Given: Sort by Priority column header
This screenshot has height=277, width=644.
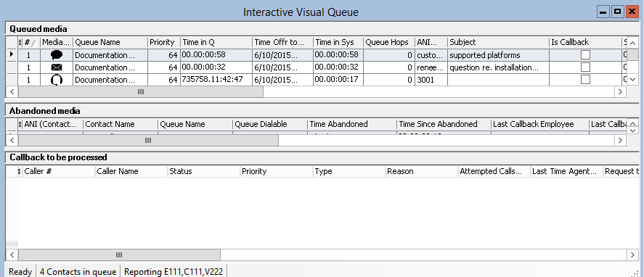Looking at the screenshot, I should [x=164, y=42].
